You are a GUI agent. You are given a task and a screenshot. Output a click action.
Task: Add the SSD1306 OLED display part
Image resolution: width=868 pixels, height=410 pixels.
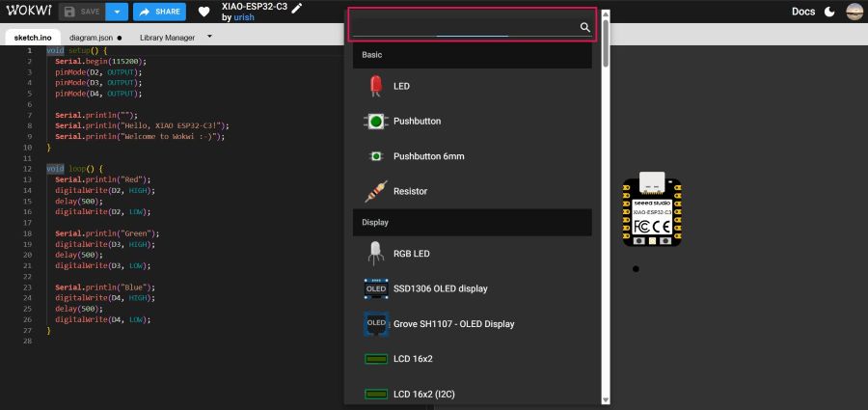(473, 288)
